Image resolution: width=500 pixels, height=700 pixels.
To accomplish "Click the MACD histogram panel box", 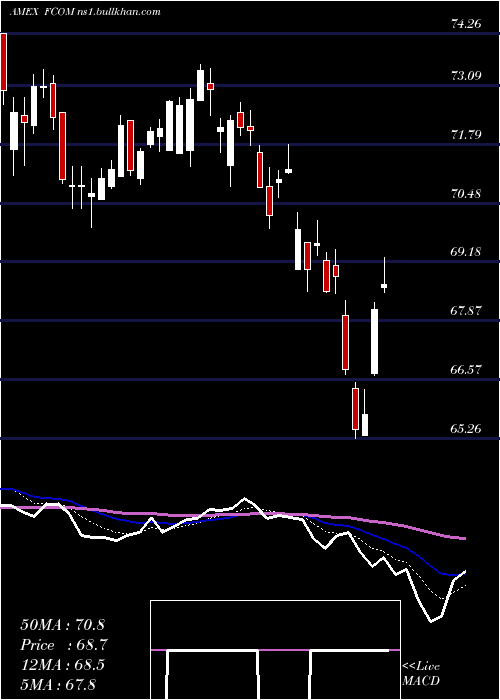I will coord(275,650).
